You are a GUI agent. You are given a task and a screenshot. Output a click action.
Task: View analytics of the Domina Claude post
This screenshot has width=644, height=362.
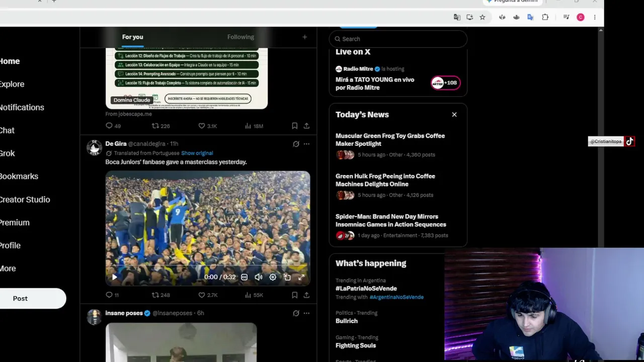[x=248, y=126]
